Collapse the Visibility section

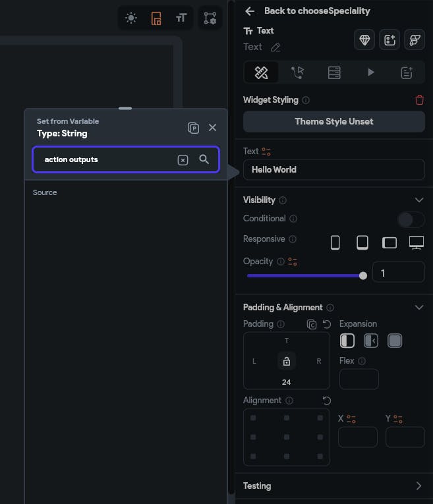[x=419, y=200]
